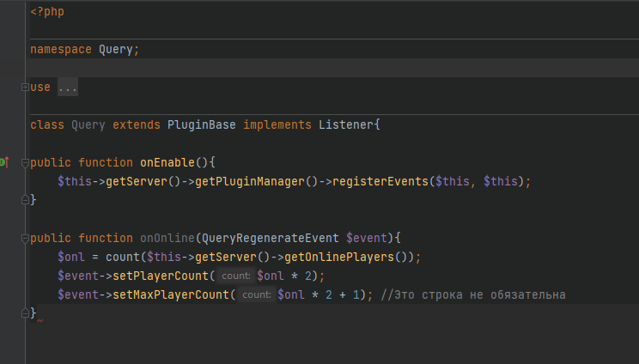Click the fold end marker at last closing brace
The image size is (639, 364).
pyautogui.click(x=23, y=313)
